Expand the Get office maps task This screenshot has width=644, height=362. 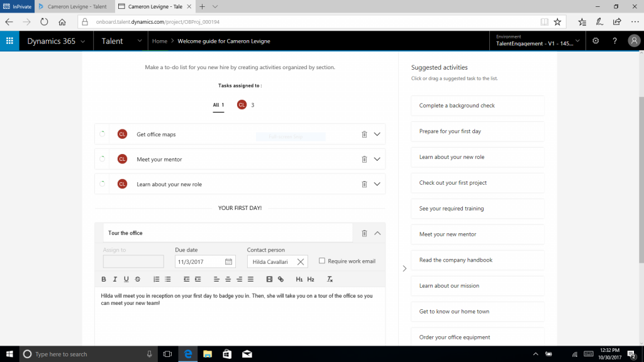(377, 134)
